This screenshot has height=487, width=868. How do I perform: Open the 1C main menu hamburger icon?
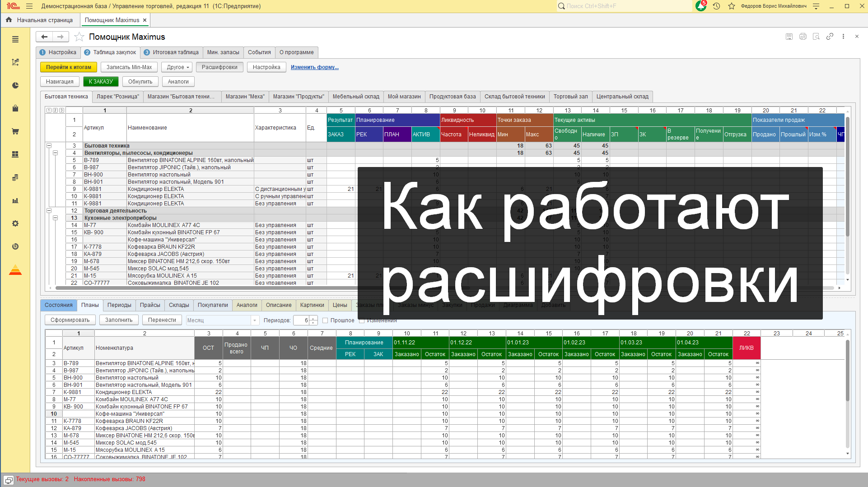pos(29,6)
